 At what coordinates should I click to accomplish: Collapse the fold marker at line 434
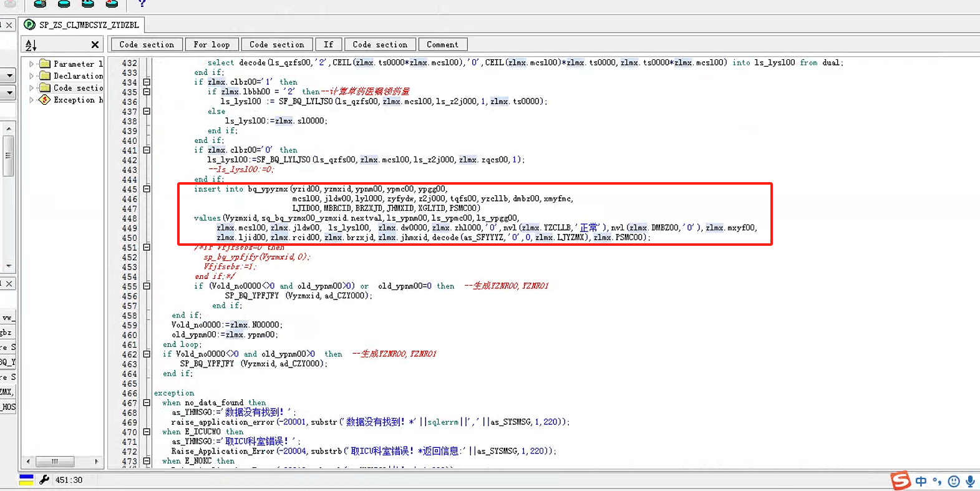click(x=147, y=82)
